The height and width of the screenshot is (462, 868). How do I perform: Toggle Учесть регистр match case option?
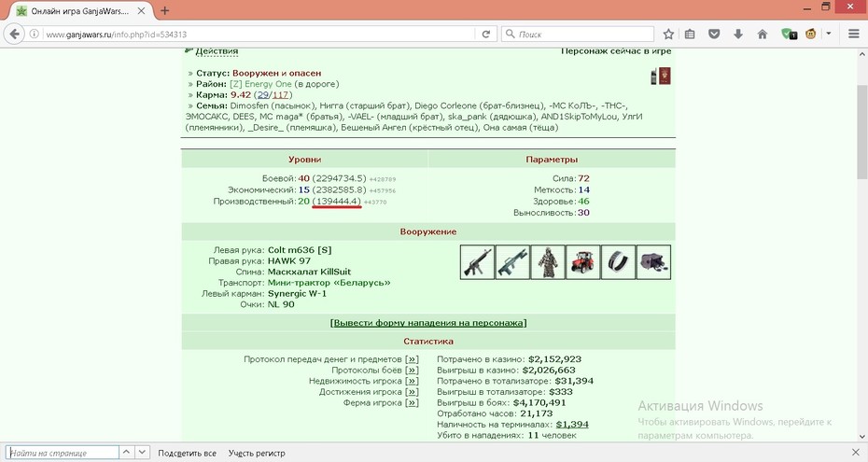(257, 454)
